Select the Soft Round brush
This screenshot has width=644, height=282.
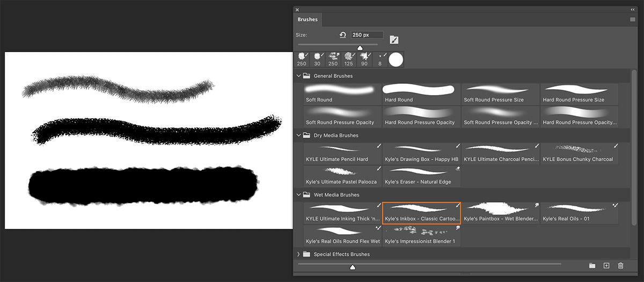point(342,94)
